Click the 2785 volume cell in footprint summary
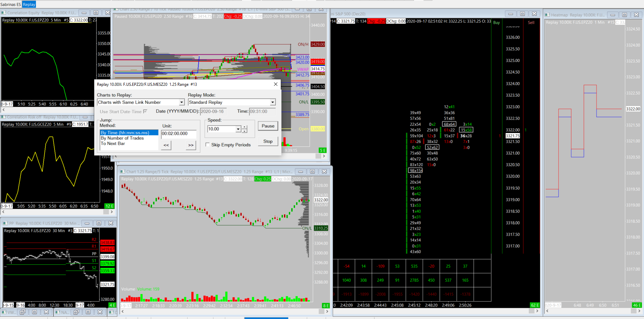Image resolution: width=644 pixels, height=319 pixels. pyautogui.click(x=414, y=280)
